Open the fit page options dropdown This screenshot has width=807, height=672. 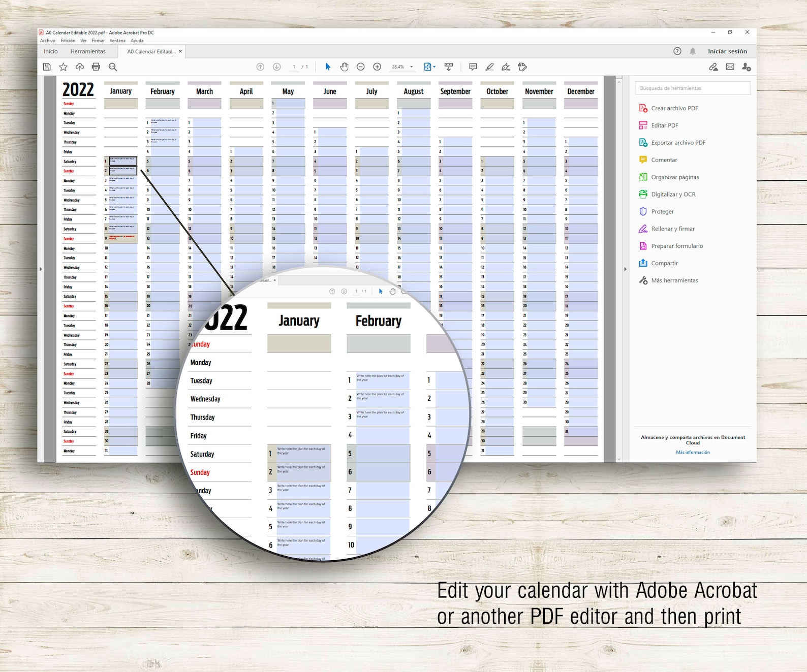(x=430, y=67)
